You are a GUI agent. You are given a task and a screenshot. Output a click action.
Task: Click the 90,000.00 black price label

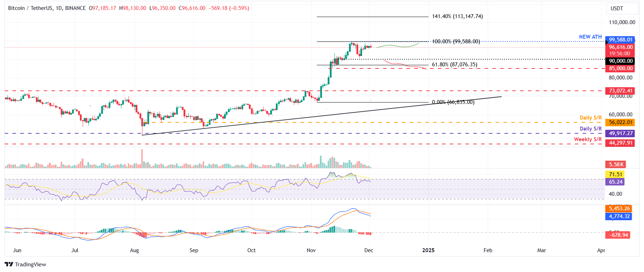[x=621, y=61]
